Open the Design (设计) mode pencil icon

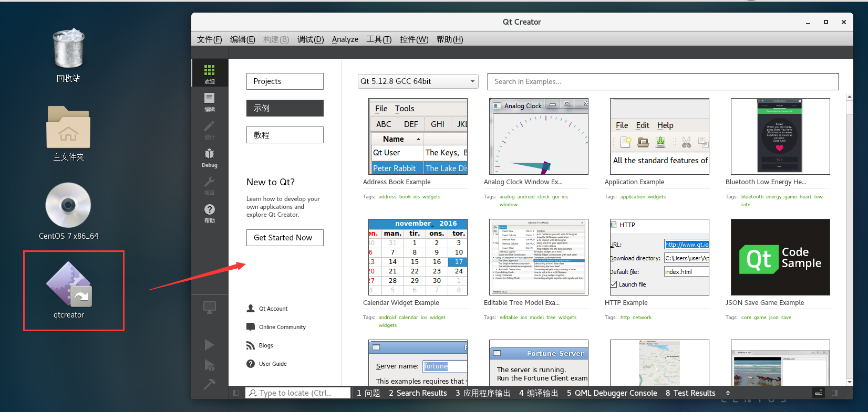click(210, 129)
